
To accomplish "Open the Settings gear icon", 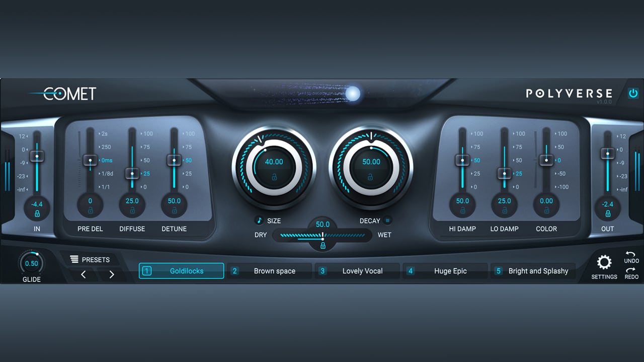I will tap(604, 262).
